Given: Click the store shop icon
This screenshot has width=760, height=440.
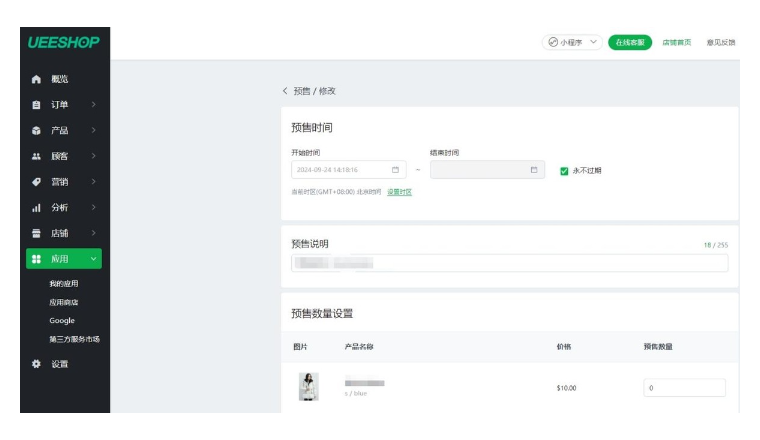Looking at the screenshot, I should (x=37, y=233).
